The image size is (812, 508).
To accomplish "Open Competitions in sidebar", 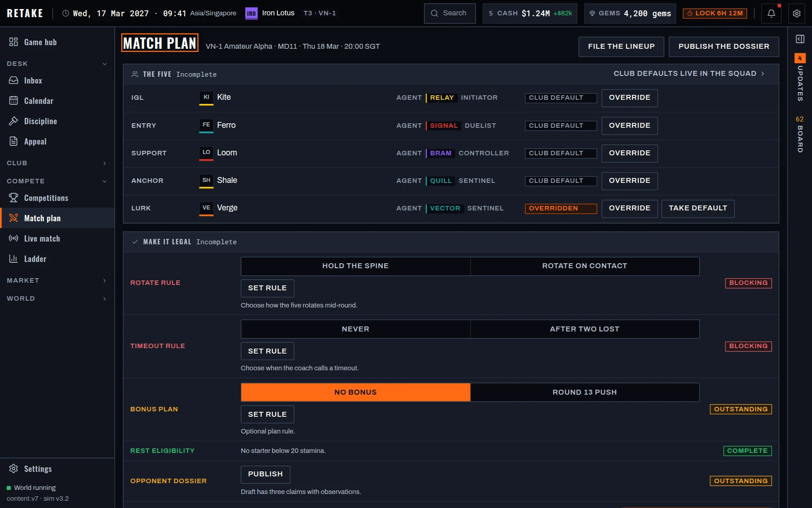I will (x=57, y=198).
